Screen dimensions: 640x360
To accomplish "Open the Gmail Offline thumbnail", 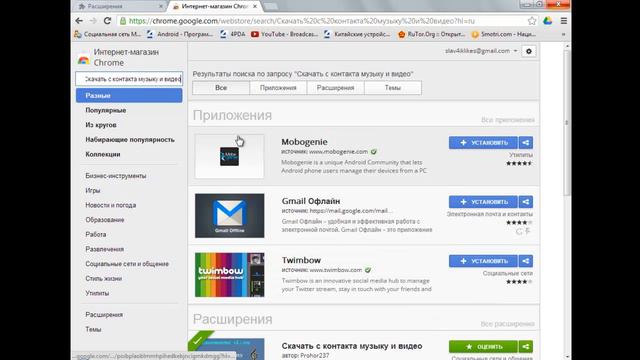I will (229, 216).
